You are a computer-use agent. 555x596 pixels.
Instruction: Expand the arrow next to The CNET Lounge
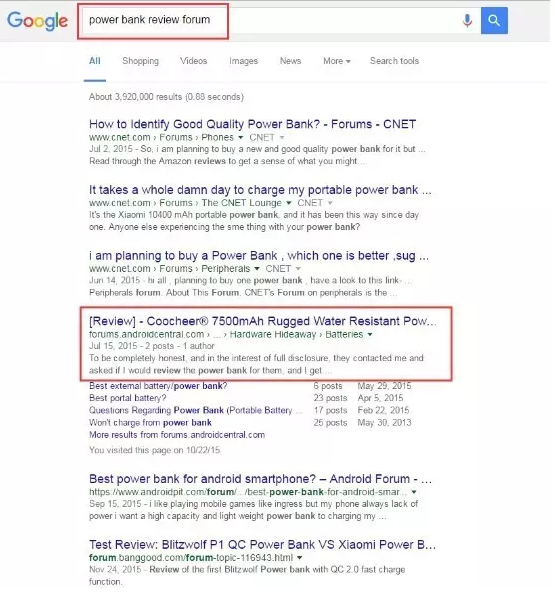pyautogui.click(x=289, y=203)
